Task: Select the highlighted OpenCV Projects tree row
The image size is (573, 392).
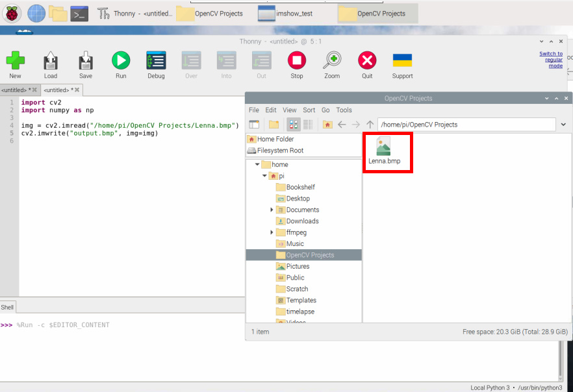Action: tap(303, 255)
